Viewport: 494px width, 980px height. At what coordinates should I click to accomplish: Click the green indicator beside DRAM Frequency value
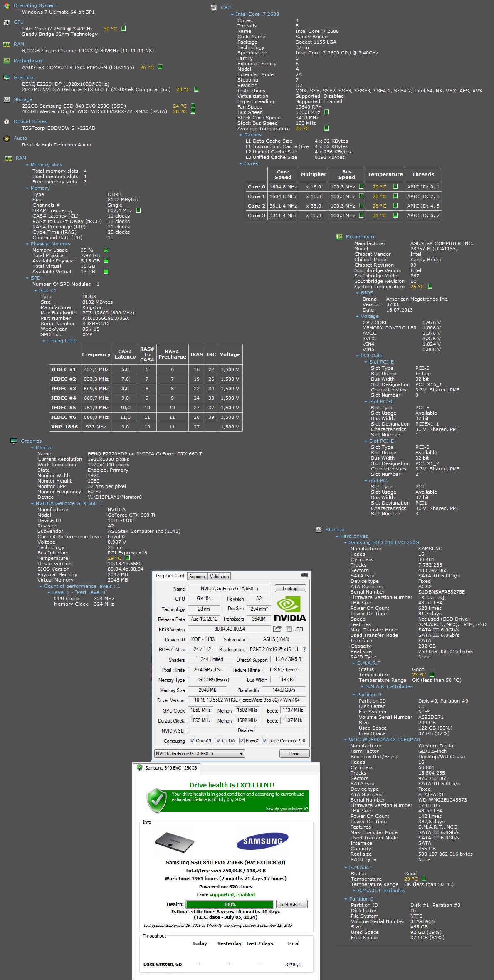click(138, 210)
